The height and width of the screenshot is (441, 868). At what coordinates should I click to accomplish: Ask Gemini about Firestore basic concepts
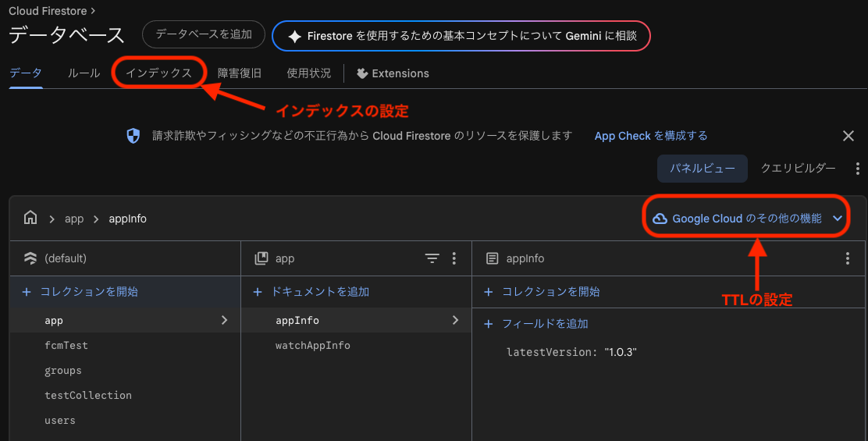[x=461, y=36]
